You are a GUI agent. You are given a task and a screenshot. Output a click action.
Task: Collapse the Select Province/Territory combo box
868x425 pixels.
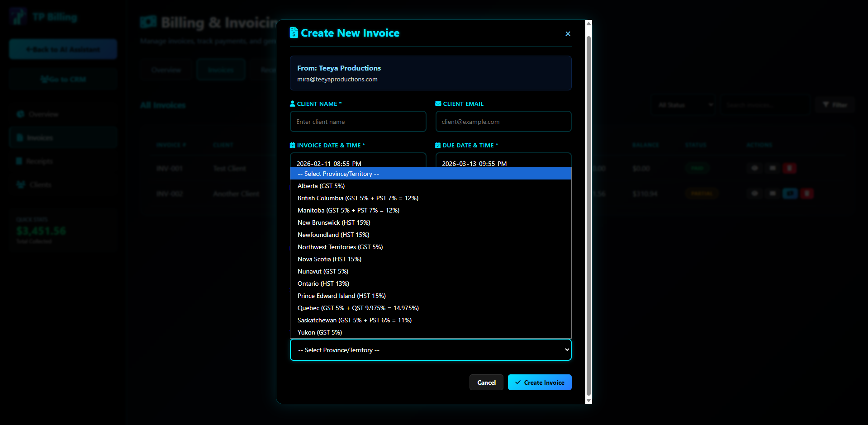point(430,350)
